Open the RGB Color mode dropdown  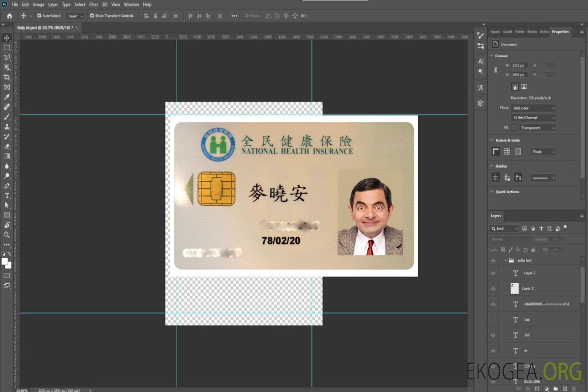coord(533,108)
